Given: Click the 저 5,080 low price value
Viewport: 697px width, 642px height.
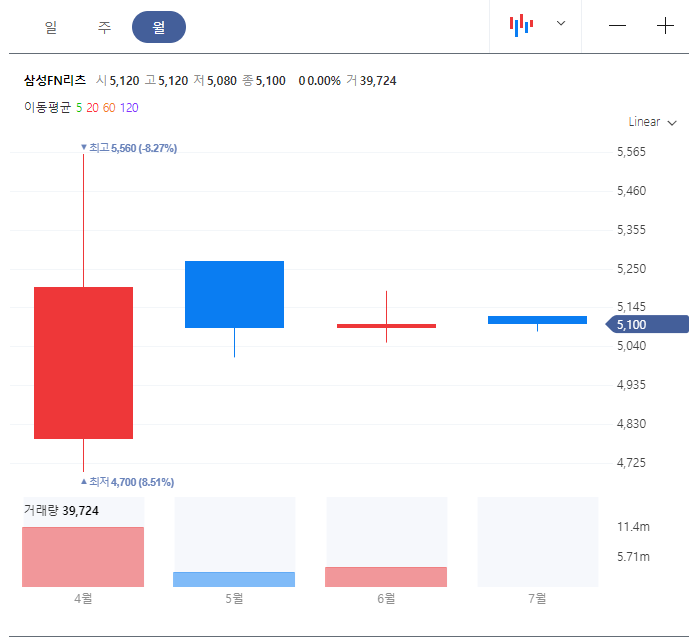Looking at the screenshot, I should (215, 80).
